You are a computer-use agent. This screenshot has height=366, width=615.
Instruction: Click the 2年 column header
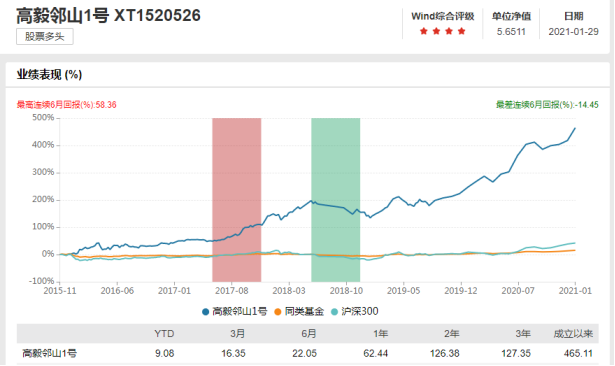pos(451,334)
